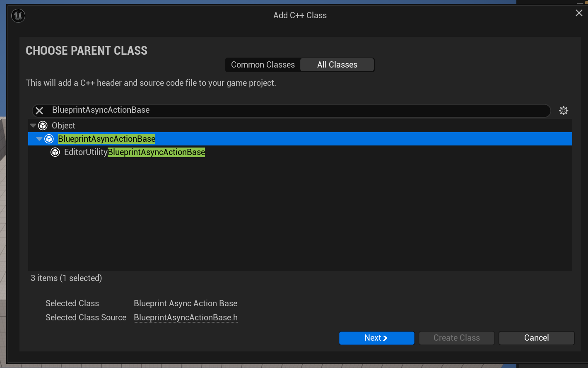
Task: Click the '3 items (1 selected)' text
Action: point(66,278)
